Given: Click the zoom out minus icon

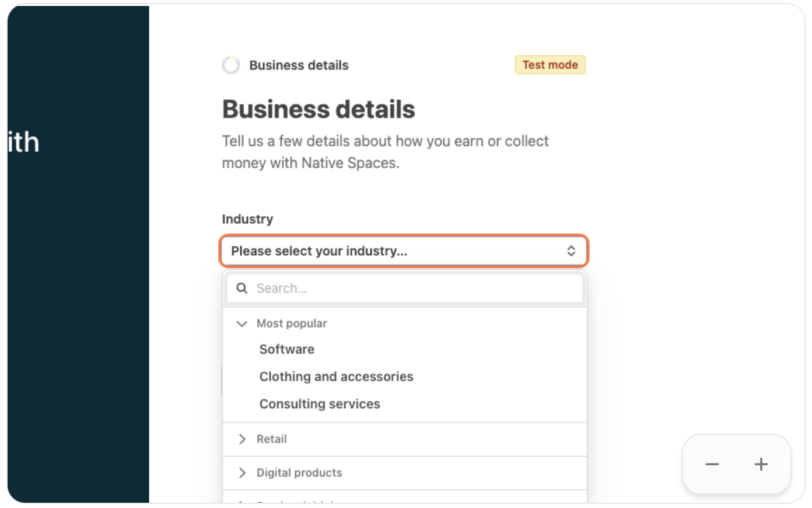Looking at the screenshot, I should pyautogui.click(x=712, y=465).
